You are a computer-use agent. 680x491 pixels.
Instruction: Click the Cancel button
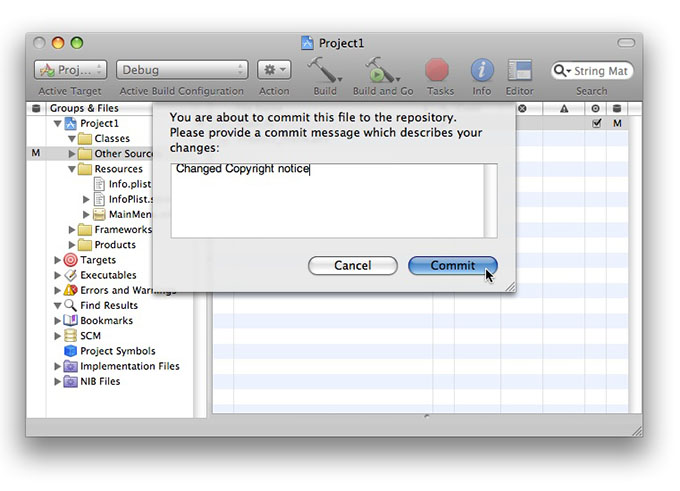point(353,265)
